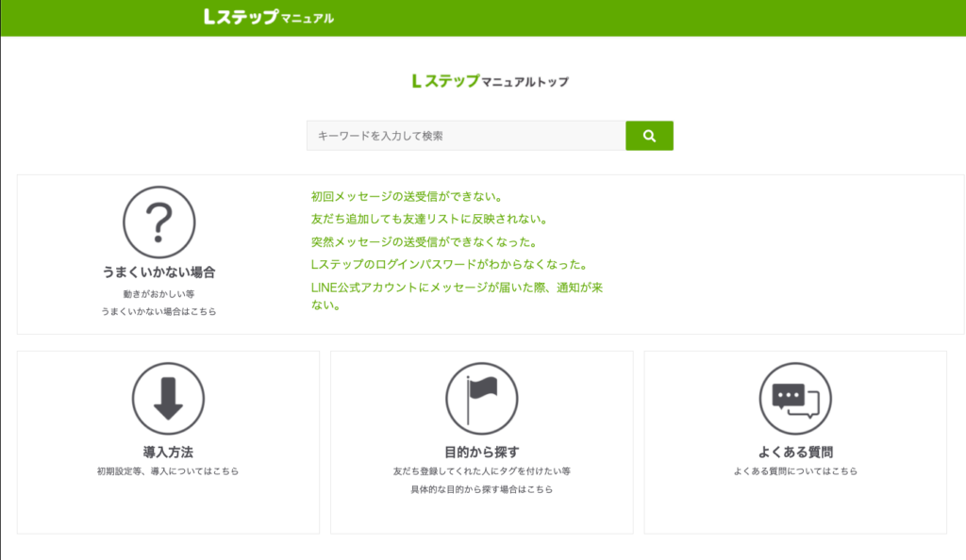Click the flag 目的から探す icon

(x=482, y=398)
